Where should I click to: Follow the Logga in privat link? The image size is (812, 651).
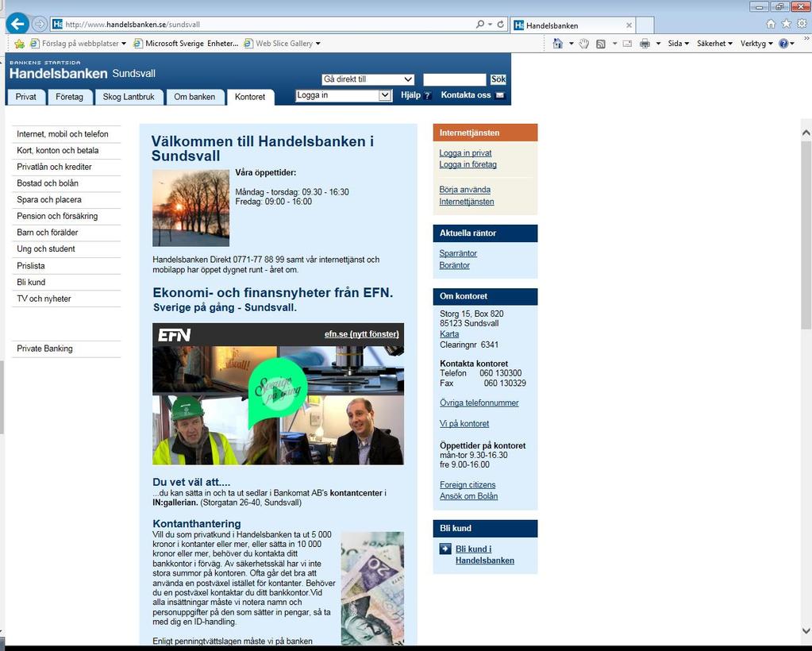pyautogui.click(x=466, y=152)
